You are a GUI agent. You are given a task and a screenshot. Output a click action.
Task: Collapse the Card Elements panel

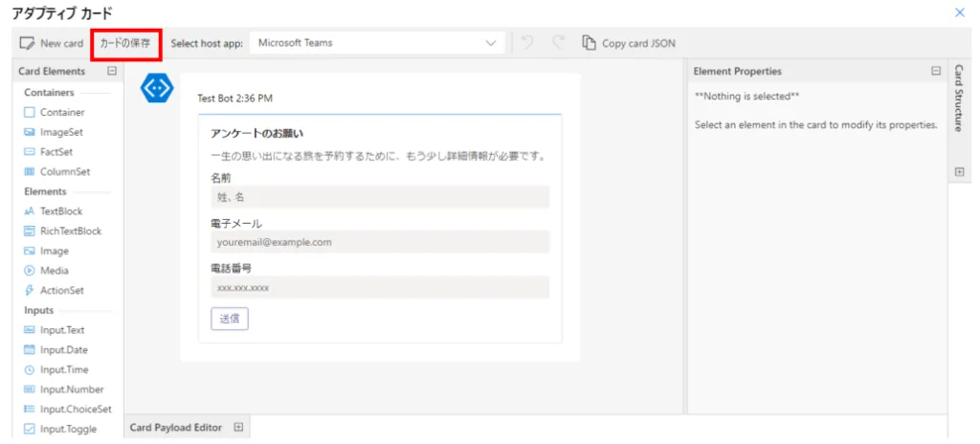pos(112,71)
